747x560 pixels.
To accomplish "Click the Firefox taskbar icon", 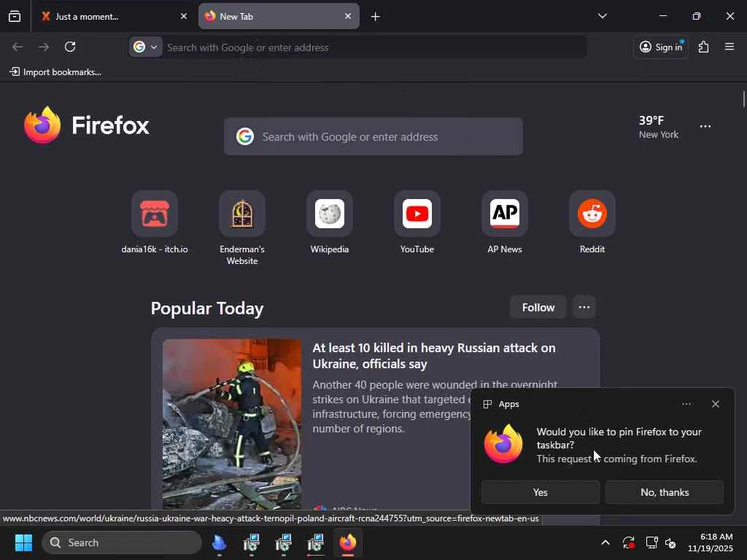I will 348,542.
